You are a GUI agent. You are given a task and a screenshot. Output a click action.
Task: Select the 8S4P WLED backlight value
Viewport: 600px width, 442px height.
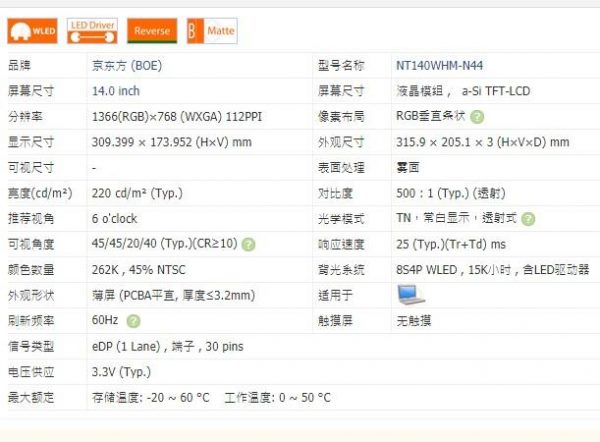coord(492,270)
